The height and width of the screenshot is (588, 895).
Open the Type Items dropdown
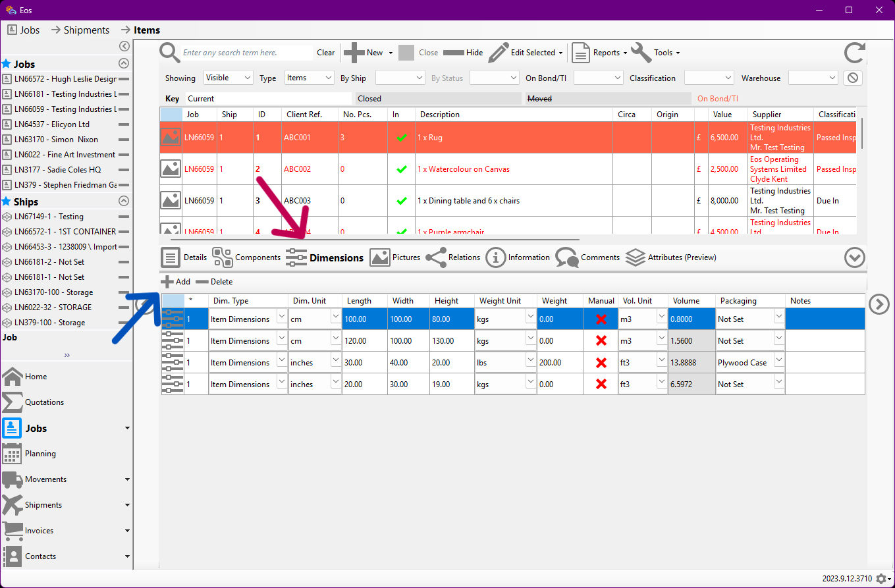point(310,78)
